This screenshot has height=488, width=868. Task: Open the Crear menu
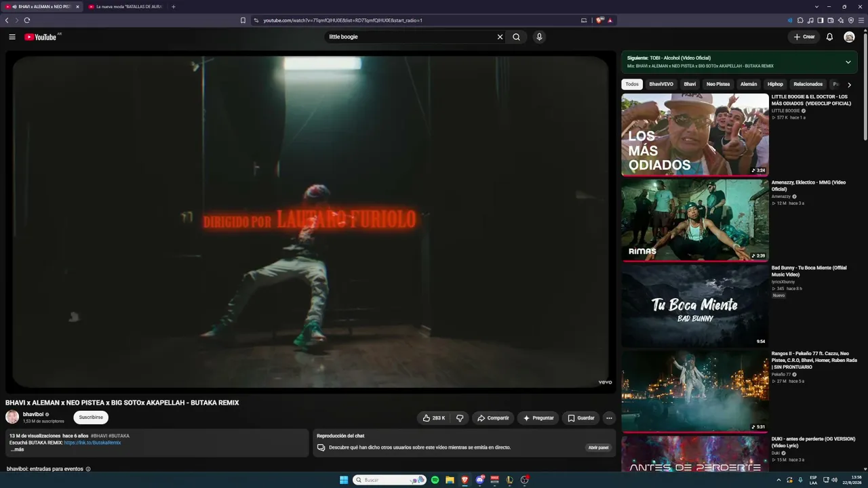[x=804, y=37]
